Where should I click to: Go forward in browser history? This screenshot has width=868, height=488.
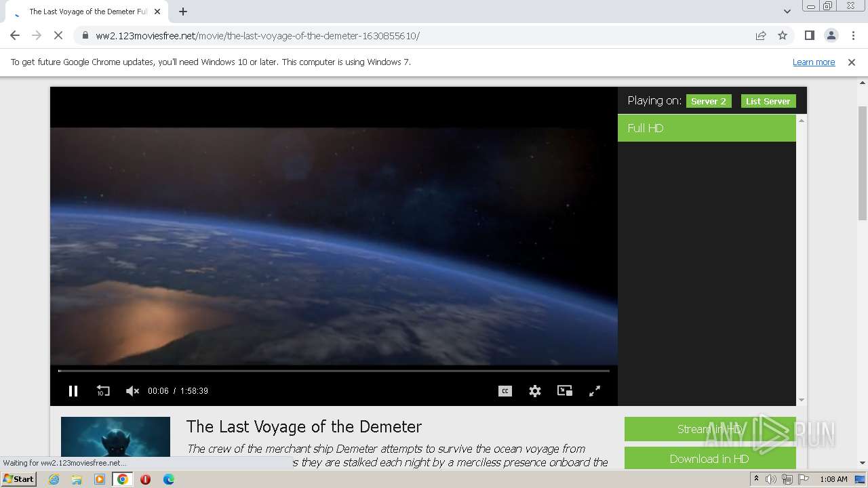click(37, 35)
